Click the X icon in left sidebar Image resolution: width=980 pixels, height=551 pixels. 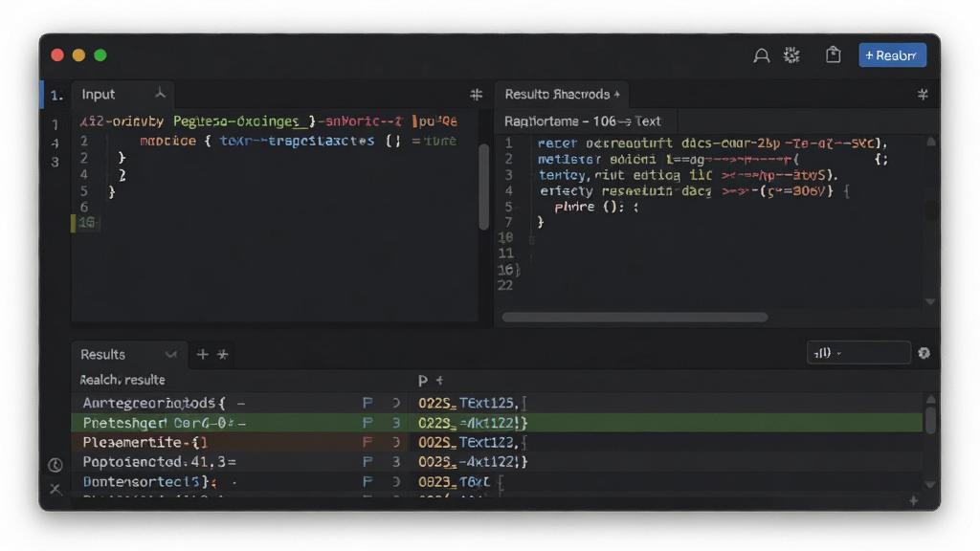pyautogui.click(x=56, y=489)
